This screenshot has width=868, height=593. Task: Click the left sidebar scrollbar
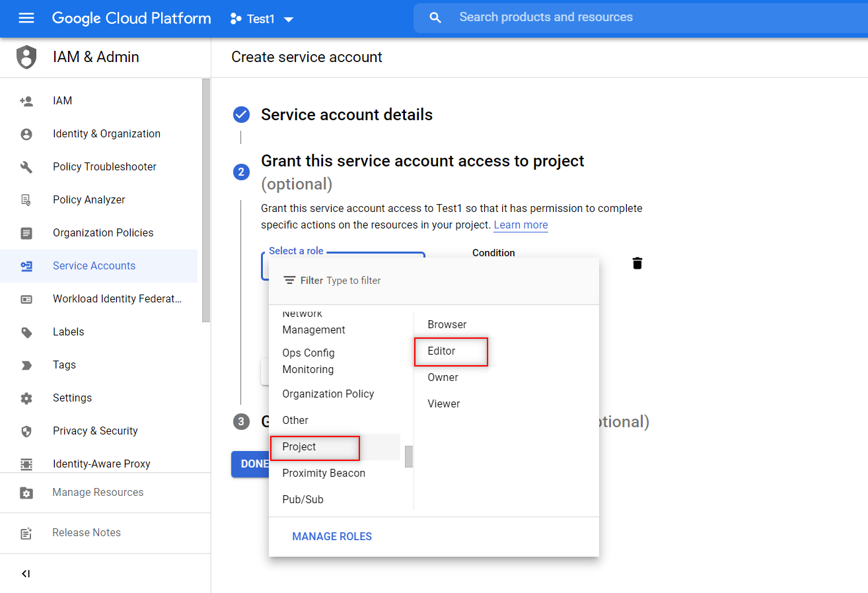206,200
